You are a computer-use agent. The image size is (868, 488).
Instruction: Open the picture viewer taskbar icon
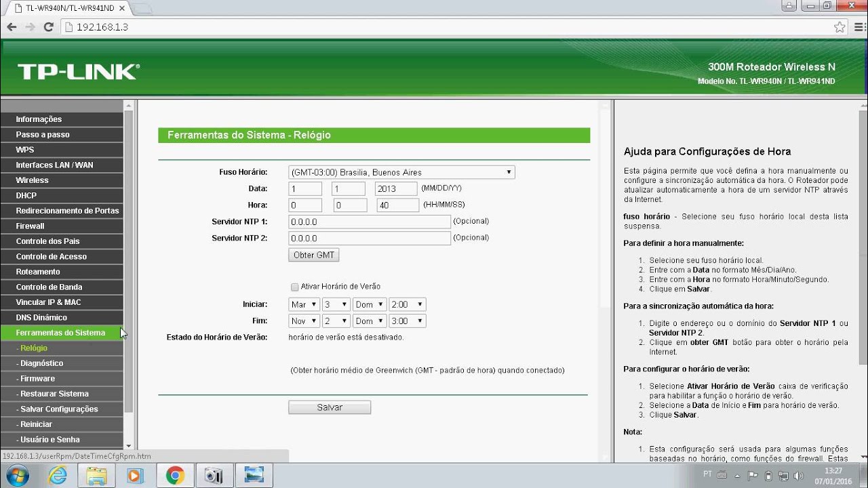(254, 475)
